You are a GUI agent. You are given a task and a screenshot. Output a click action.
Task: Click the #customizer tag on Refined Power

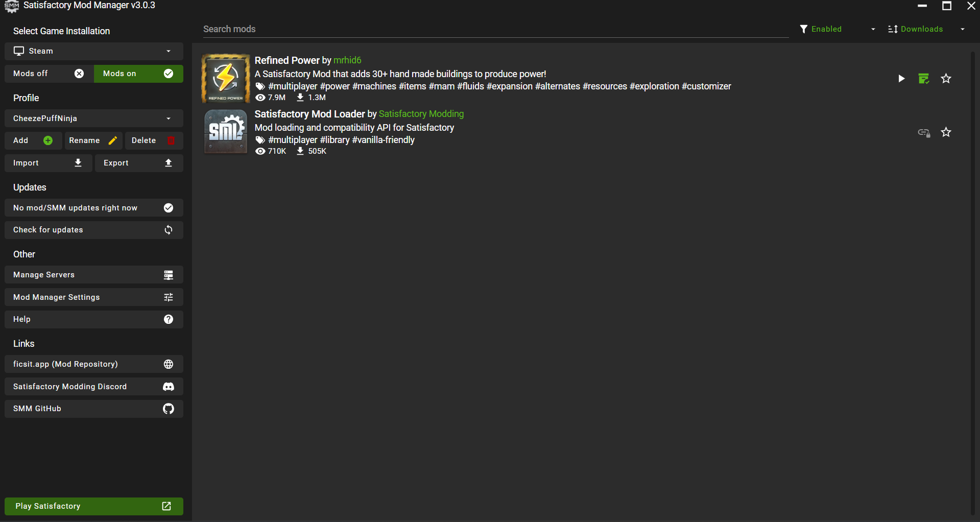click(x=706, y=86)
